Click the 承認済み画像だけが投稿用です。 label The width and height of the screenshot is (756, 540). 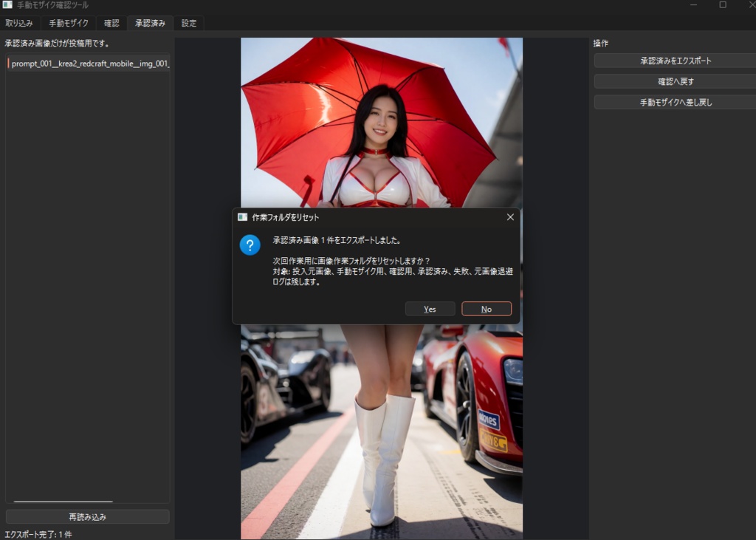click(x=58, y=44)
